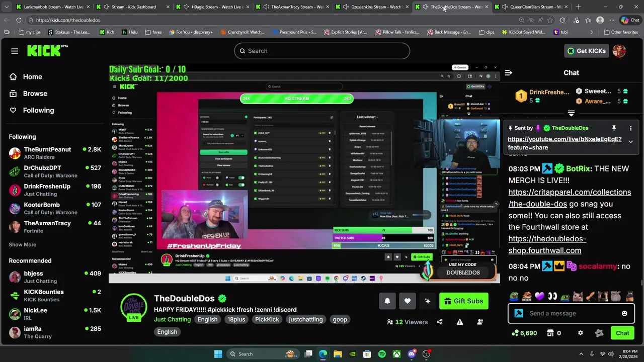Screen dimensions: 644x362
Task: Toggle follow heart for TheDoubleDos
Action: coord(408,301)
